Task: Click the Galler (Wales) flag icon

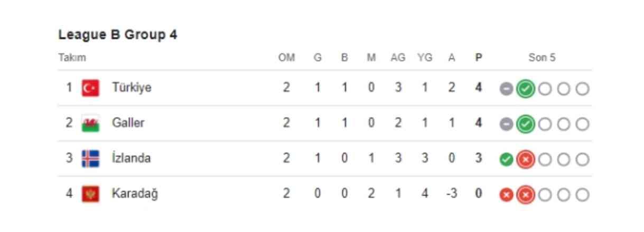Action: coord(90,123)
